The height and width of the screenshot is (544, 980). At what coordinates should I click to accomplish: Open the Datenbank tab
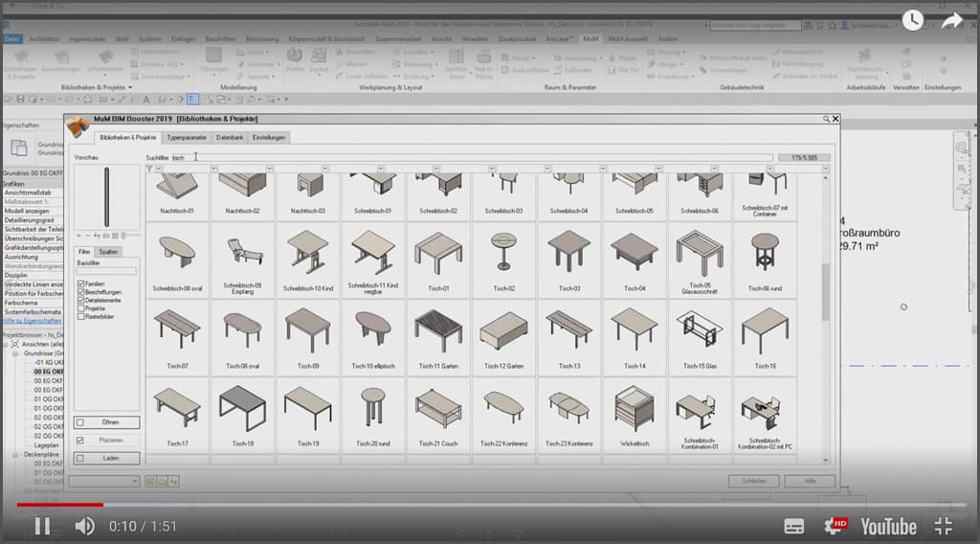[230, 138]
